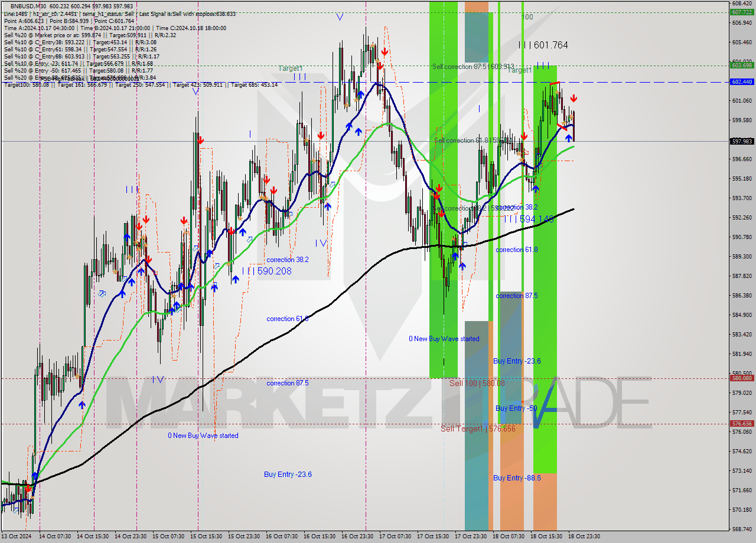Image resolution: width=756 pixels, height=543 pixels.
Task: Click the blue 'correction 61.8' label near 18 Oct
Action: pyautogui.click(x=517, y=250)
